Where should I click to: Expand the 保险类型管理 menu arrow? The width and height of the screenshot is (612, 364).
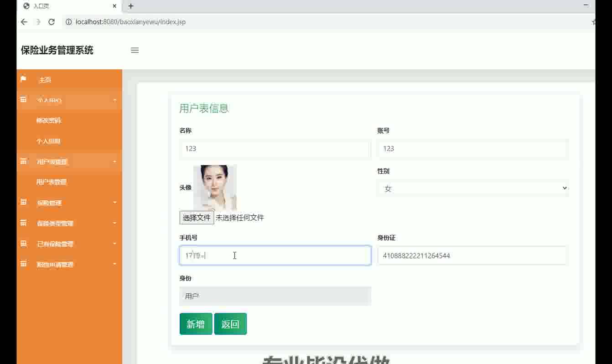[x=114, y=223]
